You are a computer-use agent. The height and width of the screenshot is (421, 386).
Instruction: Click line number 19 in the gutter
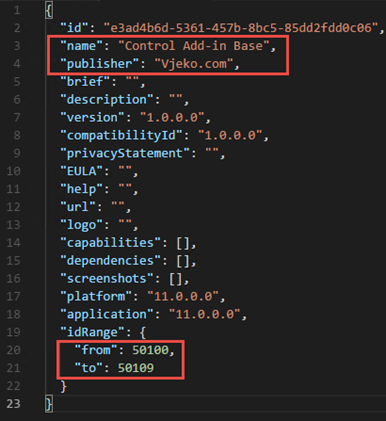pyautogui.click(x=13, y=332)
